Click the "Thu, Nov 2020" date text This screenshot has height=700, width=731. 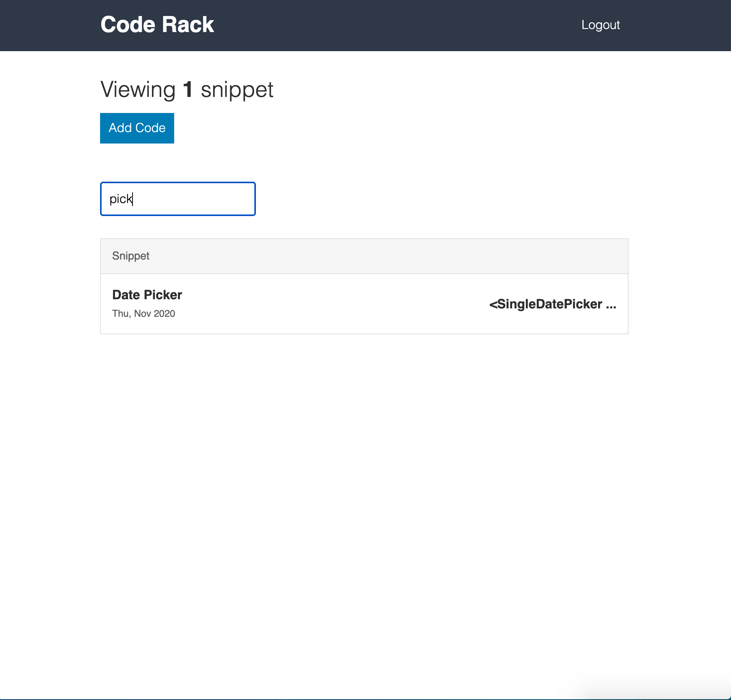[x=144, y=314]
